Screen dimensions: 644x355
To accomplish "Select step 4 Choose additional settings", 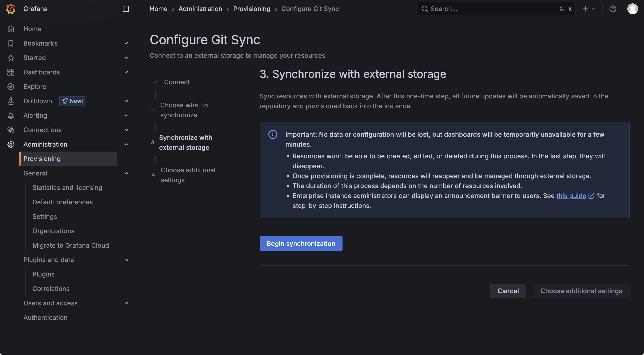I will pos(188,175).
